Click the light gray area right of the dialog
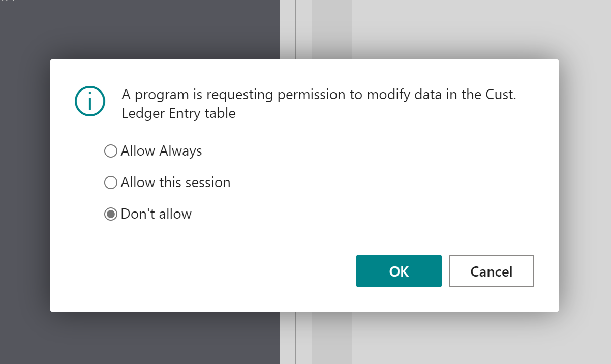The width and height of the screenshot is (611, 364). (585, 183)
